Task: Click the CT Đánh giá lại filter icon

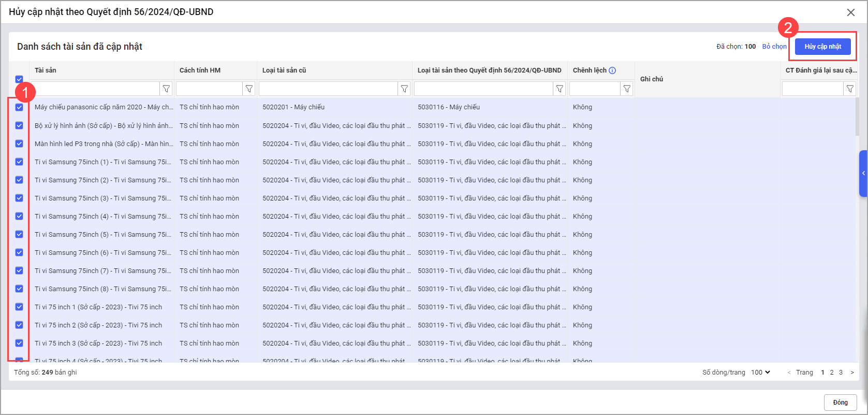Action: pyautogui.click(x=850, y=89)
